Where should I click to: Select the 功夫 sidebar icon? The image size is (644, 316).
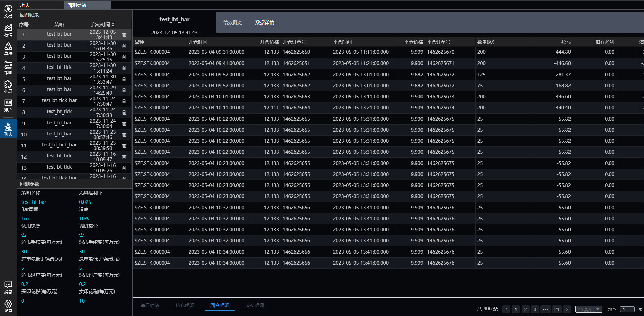pos(8,129)
